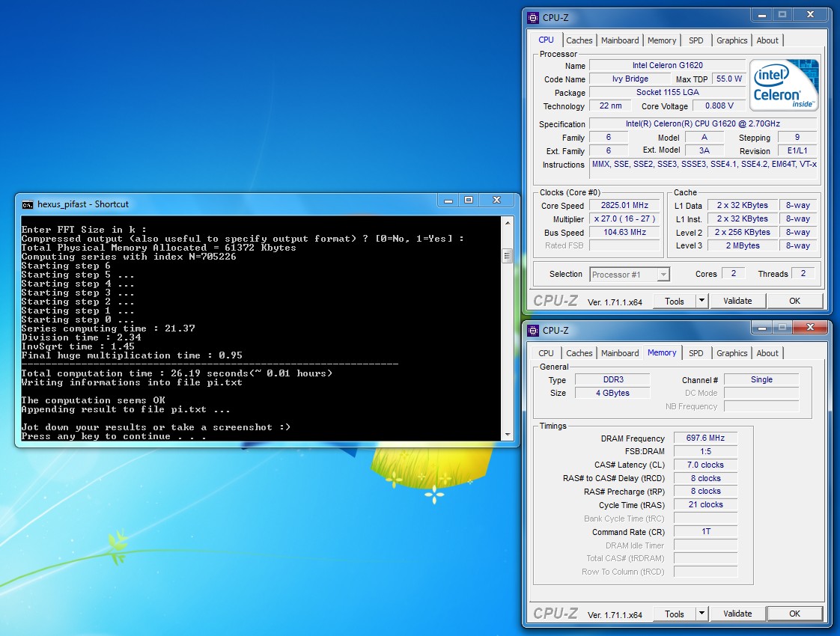Close the lower CPU-Z Memory window
The height and width of the screenshot is (636, 840).
[x=811, y=326]
